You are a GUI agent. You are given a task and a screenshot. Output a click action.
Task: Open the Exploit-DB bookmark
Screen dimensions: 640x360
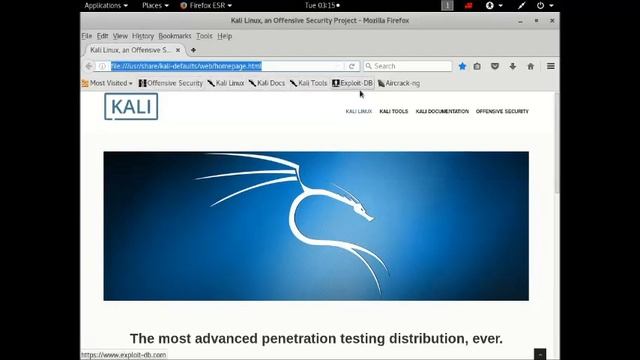point(352,83)
